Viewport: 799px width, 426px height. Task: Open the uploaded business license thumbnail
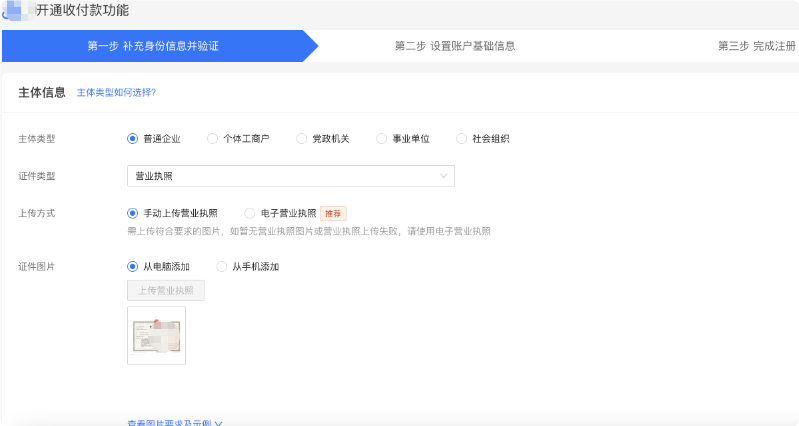pyautogui.click(x=156, y=335)
